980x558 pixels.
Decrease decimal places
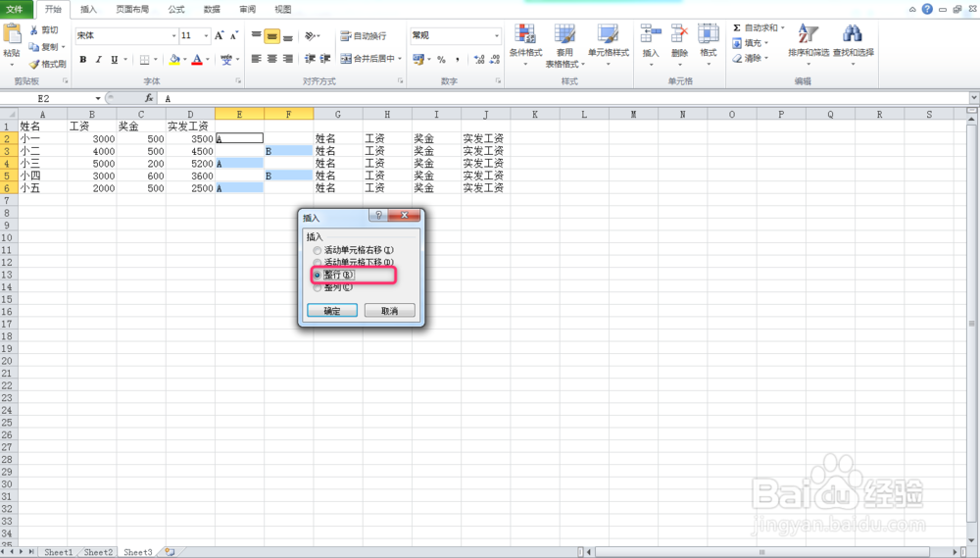pos(495,60)
